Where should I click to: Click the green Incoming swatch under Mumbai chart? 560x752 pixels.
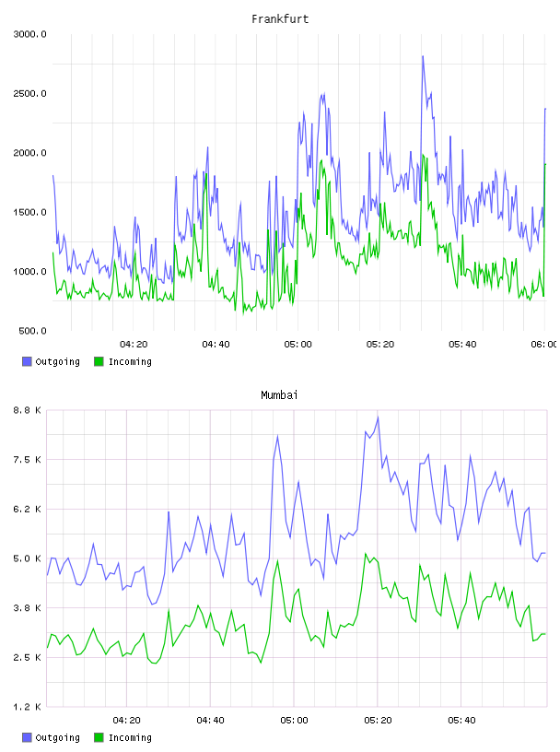coord(99,737)
